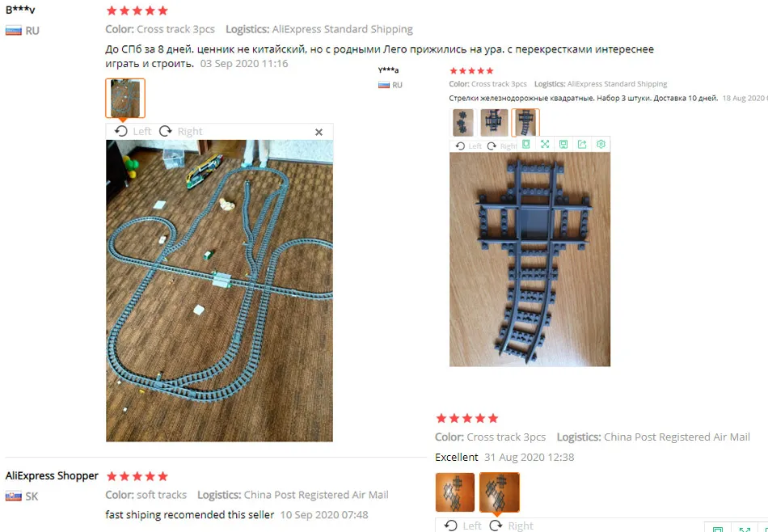Click the AliExpress Shopper reviewer name
Image resolution: width=768 pixels, height=532 pixels.
[x=52, y=475]
